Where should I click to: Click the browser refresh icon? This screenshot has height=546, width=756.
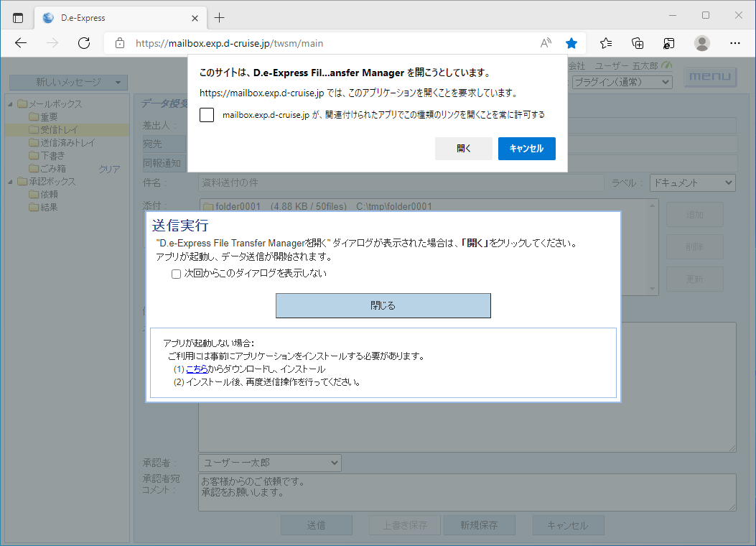(x=84, y=43)
